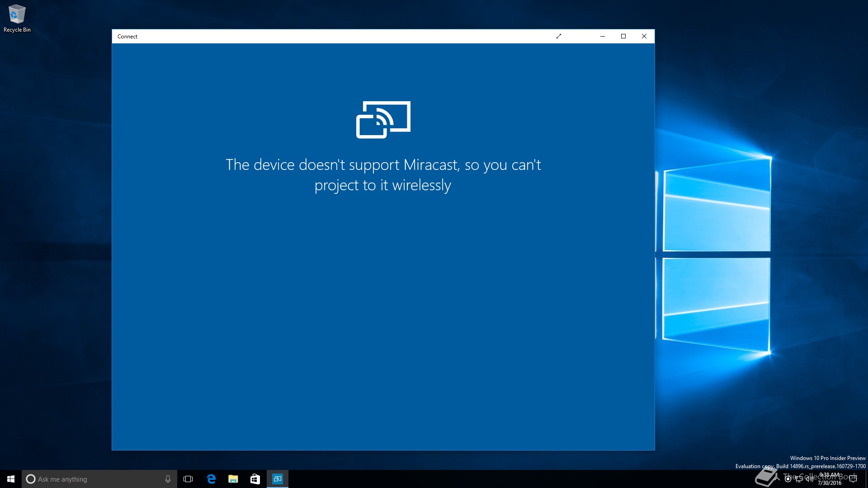
Task: Minimize the Connect window
Action: click(x=603, y=36)
